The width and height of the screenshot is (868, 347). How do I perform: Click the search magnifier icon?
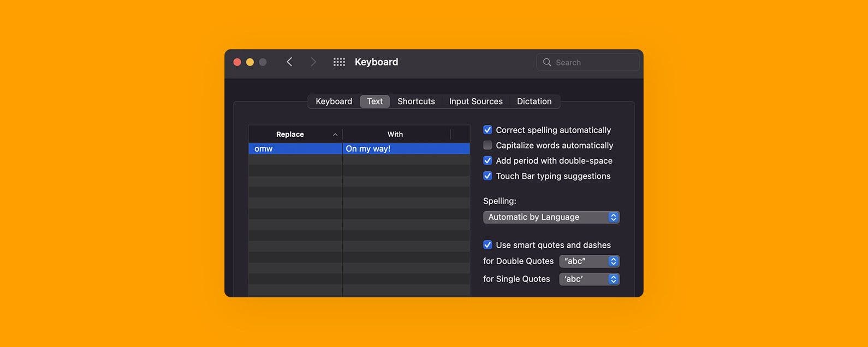[x=547, y=62]
